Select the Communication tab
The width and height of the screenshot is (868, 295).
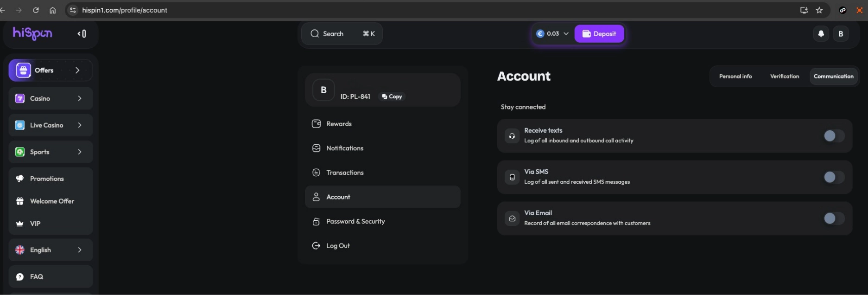(834, 77)
